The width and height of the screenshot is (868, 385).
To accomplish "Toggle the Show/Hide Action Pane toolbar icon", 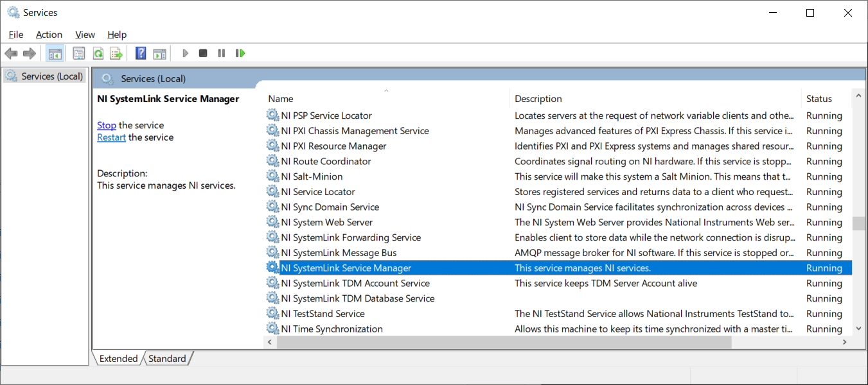I will coord(159,53).
